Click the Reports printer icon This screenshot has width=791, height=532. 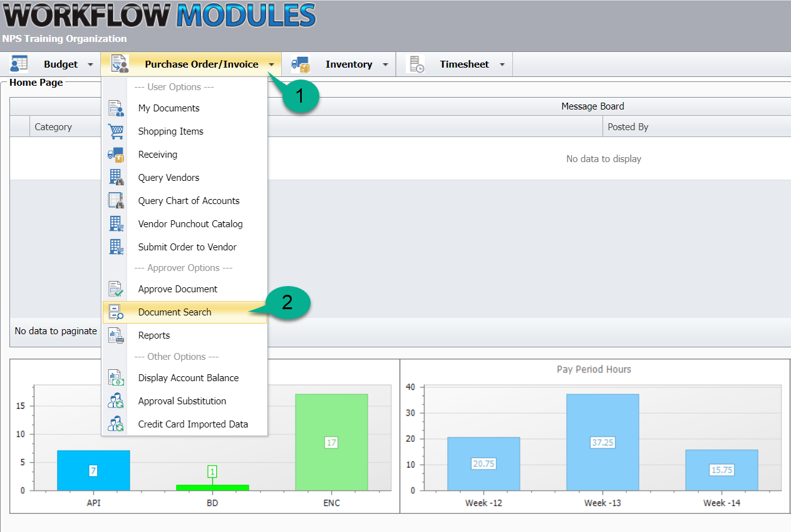(116, 335)
